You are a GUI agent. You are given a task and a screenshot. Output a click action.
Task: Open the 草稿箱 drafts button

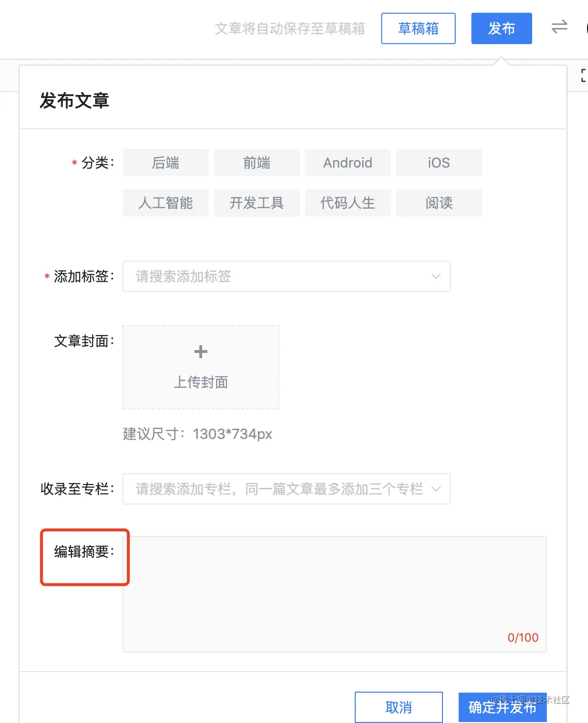click(418, 28)
